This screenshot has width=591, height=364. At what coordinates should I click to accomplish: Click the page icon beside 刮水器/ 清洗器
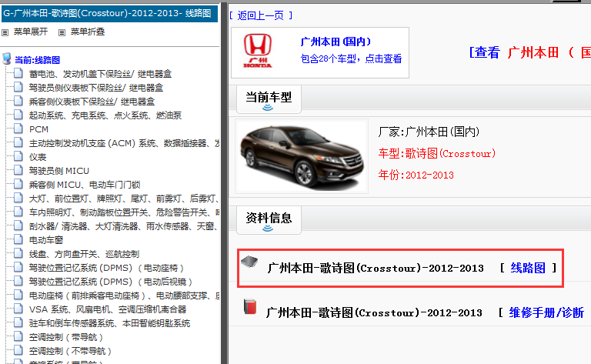[x=18, y=225]
